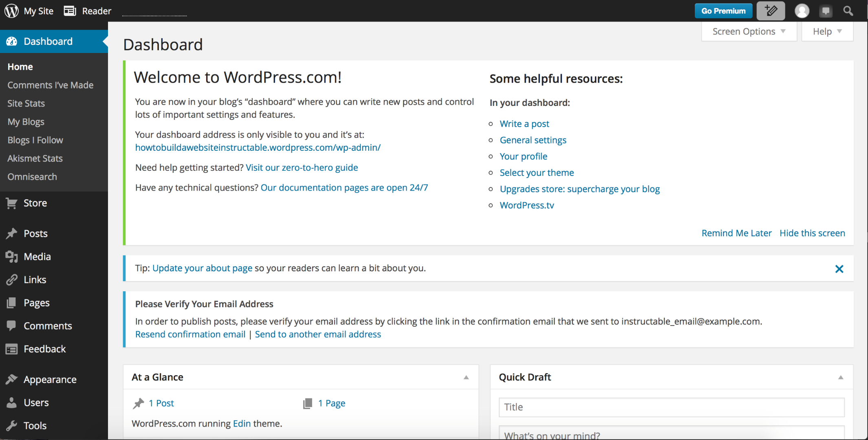Open Site Stats in the sidebar

click(26, 103)
